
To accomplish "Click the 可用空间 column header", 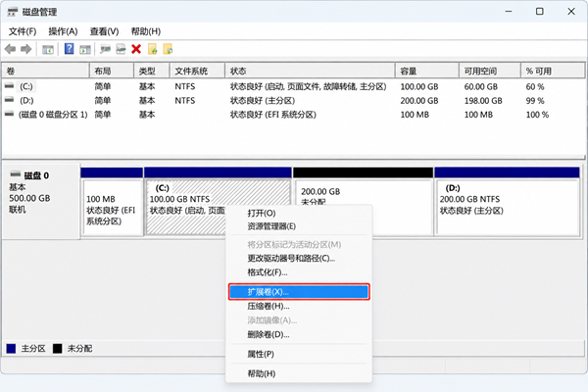I will point(490,71).
